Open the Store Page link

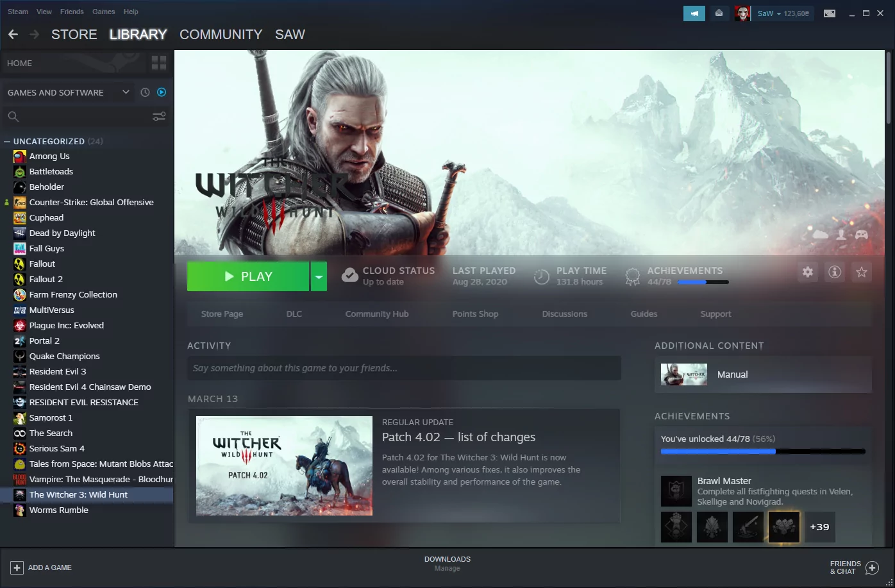click(222, 314)
